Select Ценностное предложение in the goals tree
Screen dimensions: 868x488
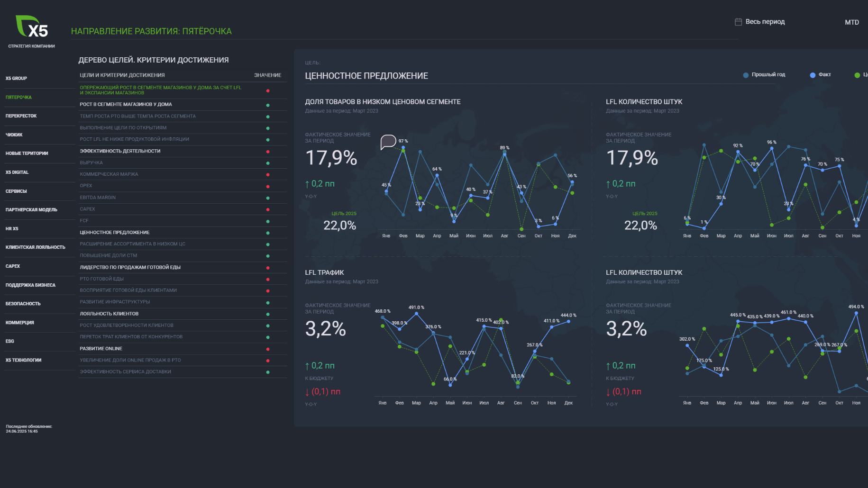(x=115, y=233)
